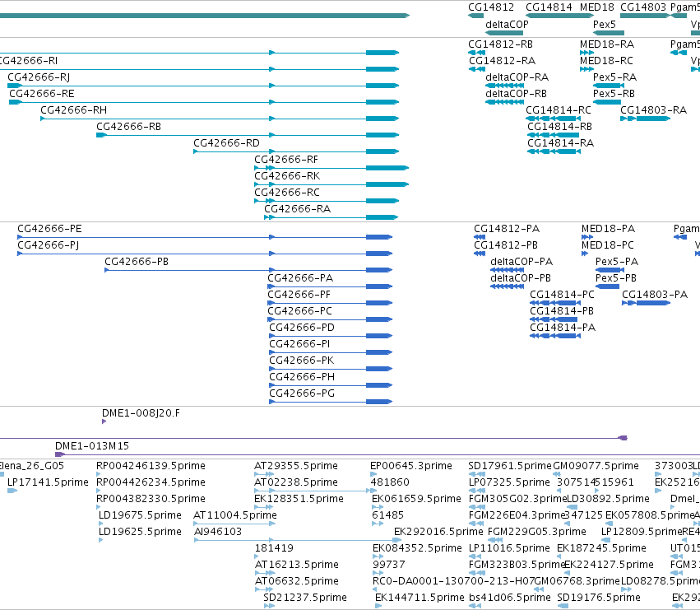Click the AT29355.5prime EST label

(296, 467)
